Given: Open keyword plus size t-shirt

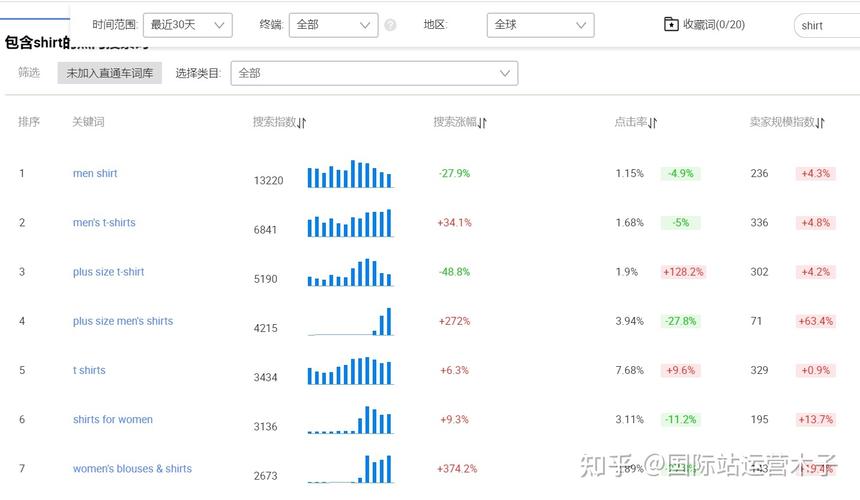Looking at the screenshot, I should (109, 272).
